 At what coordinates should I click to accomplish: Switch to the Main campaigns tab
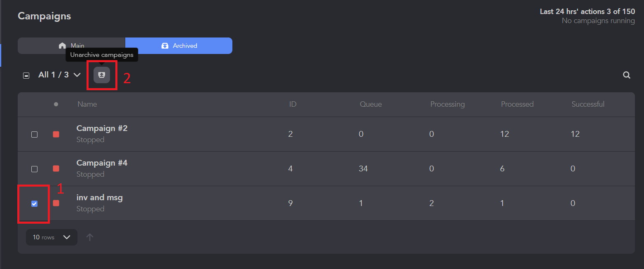[x=71, y=46]
